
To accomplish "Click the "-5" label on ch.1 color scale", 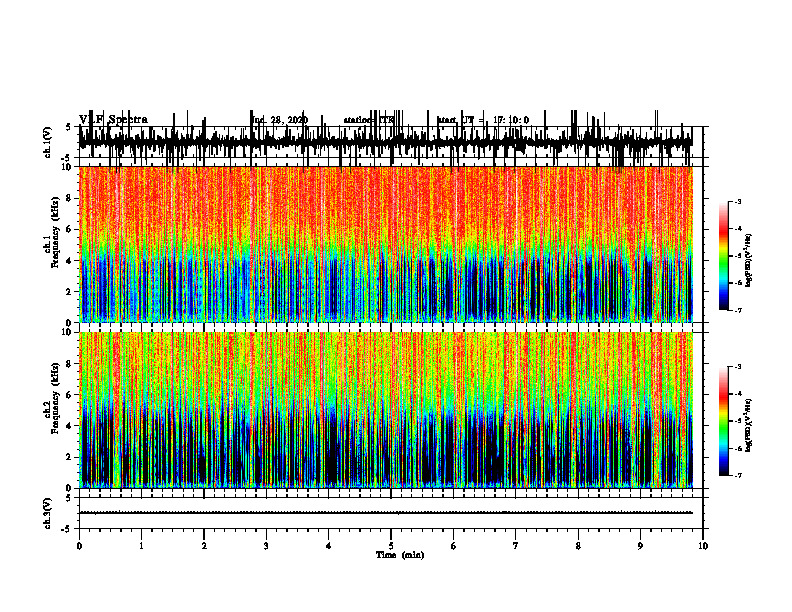I will coord(738,256).
